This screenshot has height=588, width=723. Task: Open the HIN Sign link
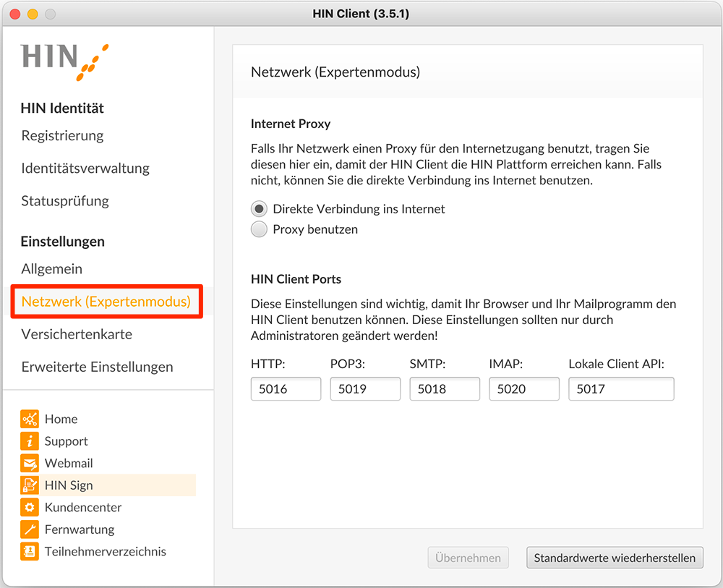click(69, 485)
